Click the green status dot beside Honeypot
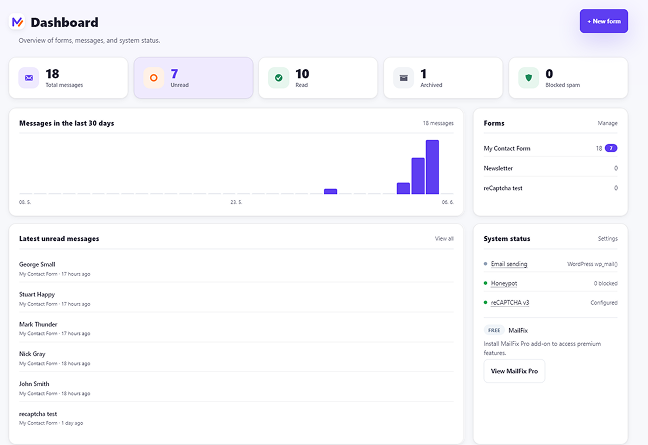The image size is (648, 445). (x=485, y=283)
